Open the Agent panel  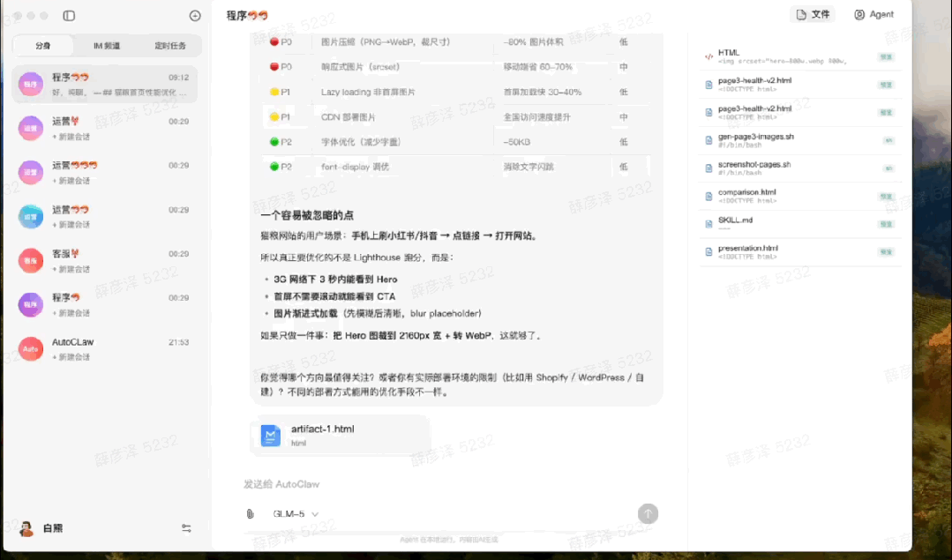[873, 14]
